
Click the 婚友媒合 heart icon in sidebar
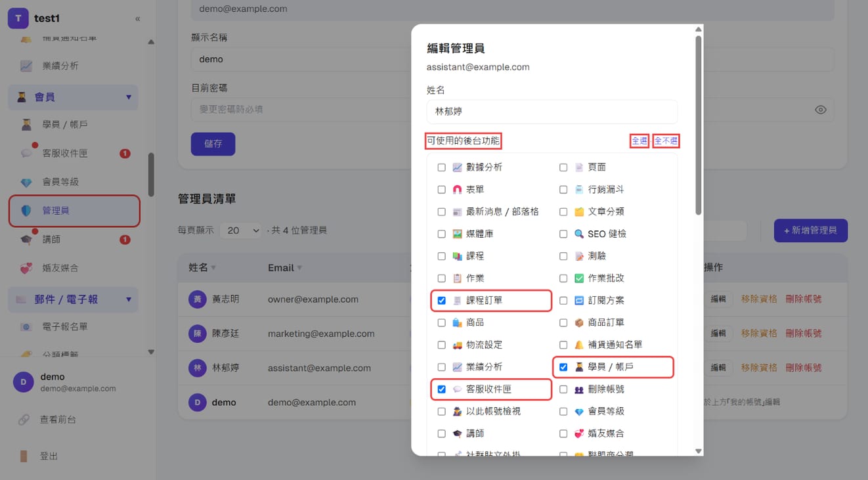pyautogui.click(x=26, y=268)
